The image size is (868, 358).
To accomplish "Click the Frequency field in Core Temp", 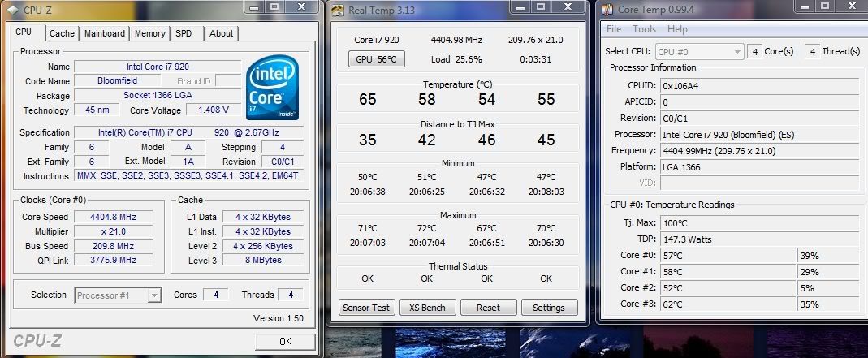I will (759, 150).
